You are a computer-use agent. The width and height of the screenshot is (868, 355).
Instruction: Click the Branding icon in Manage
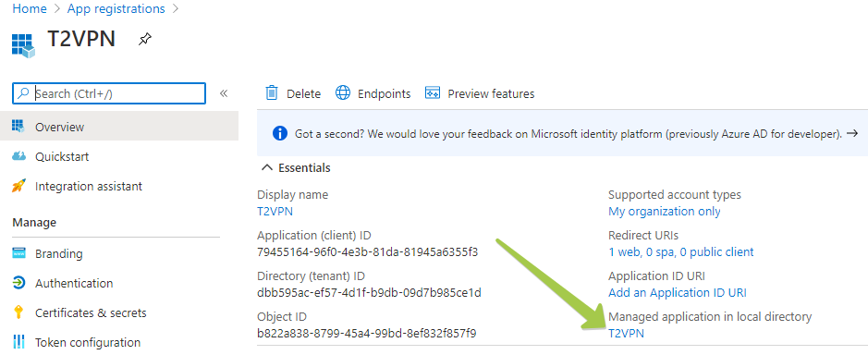point(18,253)
